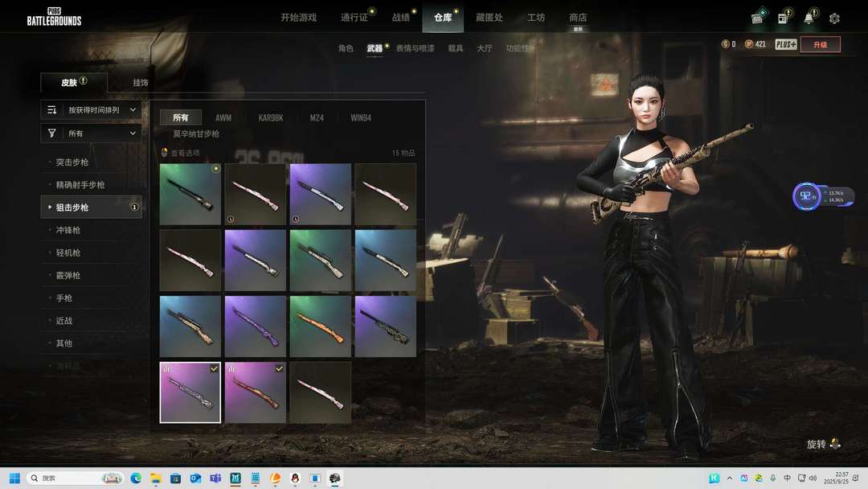This screenshot has width=868, height=489.
Task: Switch to the 工坊 tab
Action: (x=536, y=18)
